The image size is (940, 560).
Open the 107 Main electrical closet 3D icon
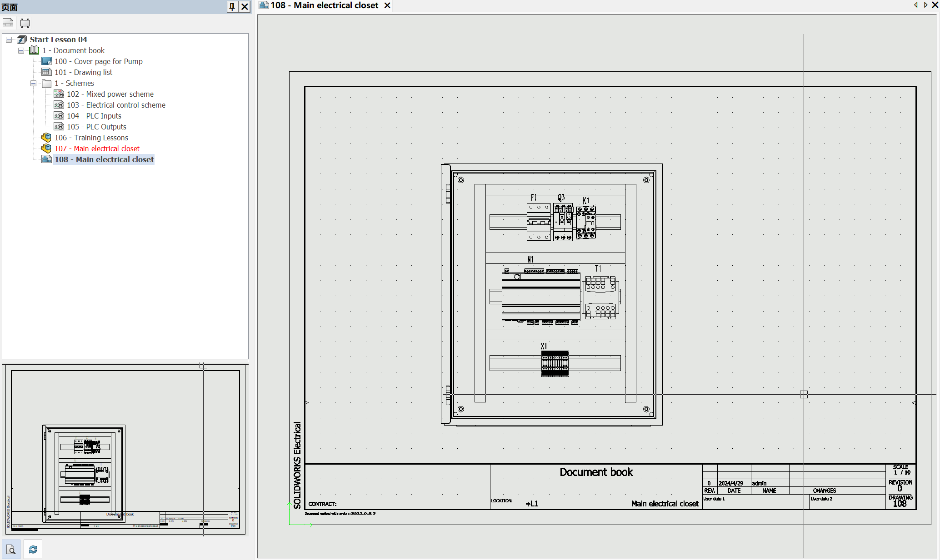pos(46,148)
